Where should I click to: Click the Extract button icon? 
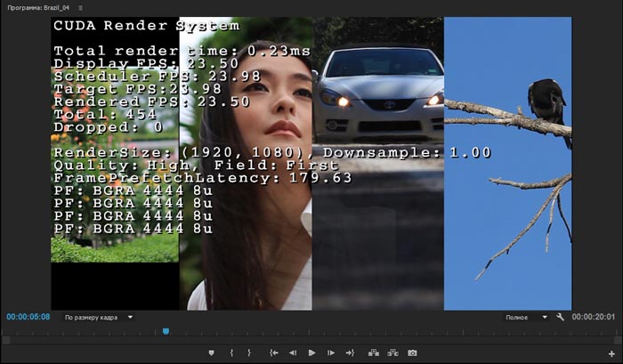[x=393, y=352]
